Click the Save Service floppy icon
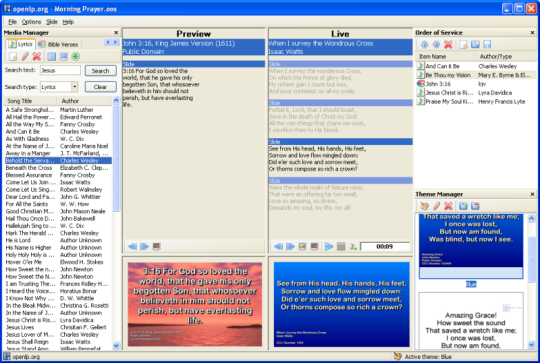 point(487,44)
